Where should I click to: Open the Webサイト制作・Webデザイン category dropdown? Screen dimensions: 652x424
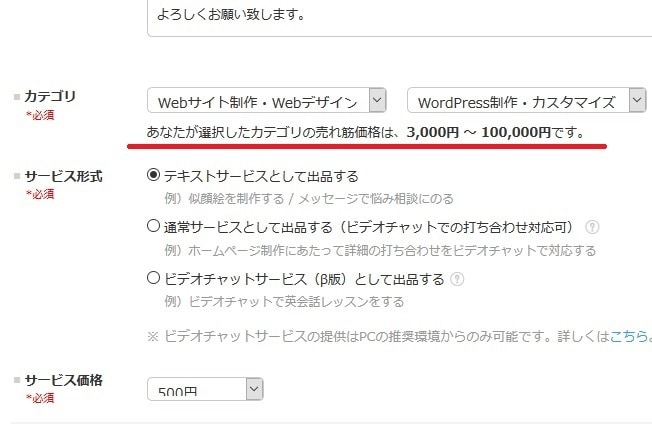267,100
